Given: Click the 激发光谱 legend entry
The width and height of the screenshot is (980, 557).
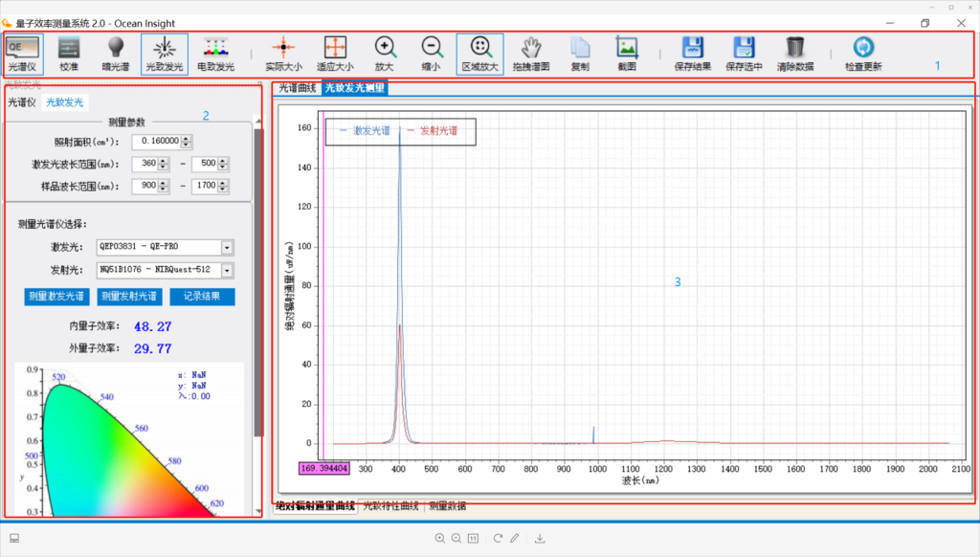Looking at the screenshot, I should tap(365, 131).
